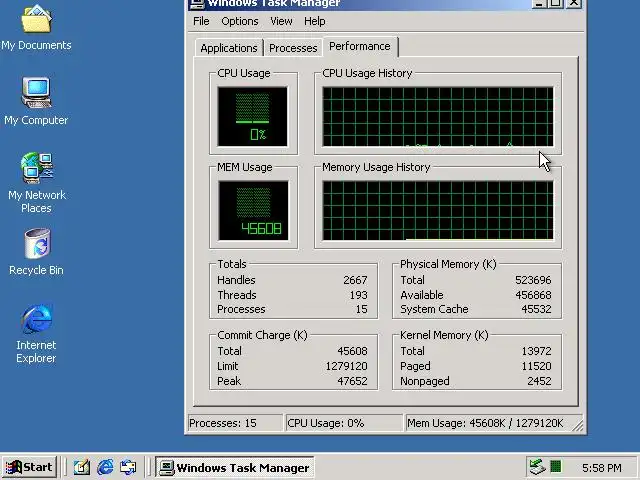
Task: Click status bar CPU Usage: 0%
Action: click(344, 423)
